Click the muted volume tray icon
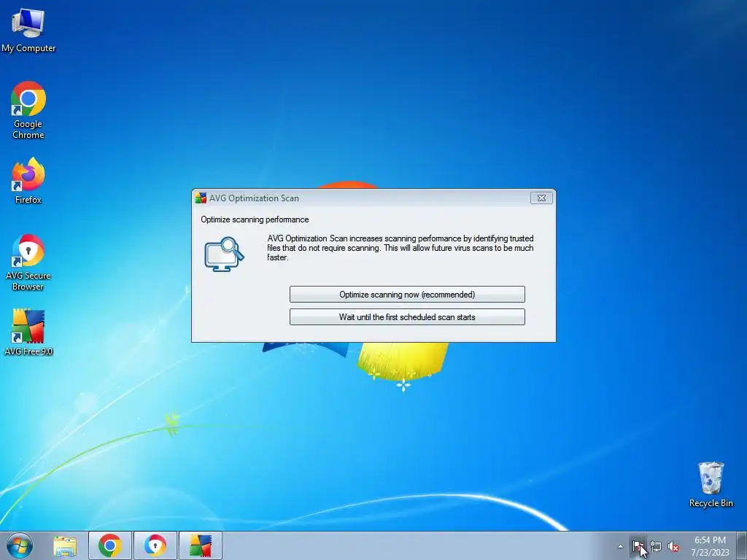 673,546
